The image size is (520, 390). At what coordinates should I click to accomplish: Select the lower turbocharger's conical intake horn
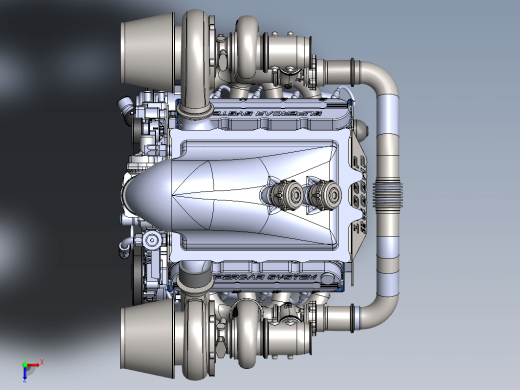[148, 339]
